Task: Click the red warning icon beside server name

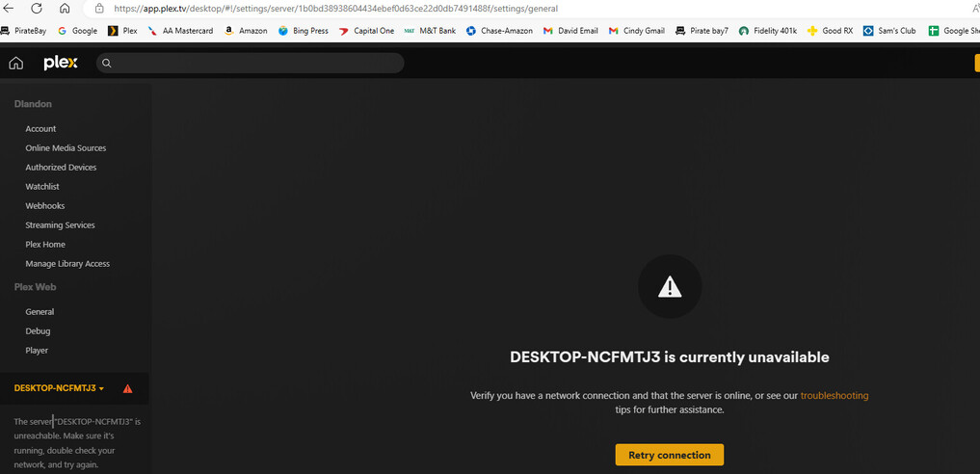Action: [x=127, y=388]
